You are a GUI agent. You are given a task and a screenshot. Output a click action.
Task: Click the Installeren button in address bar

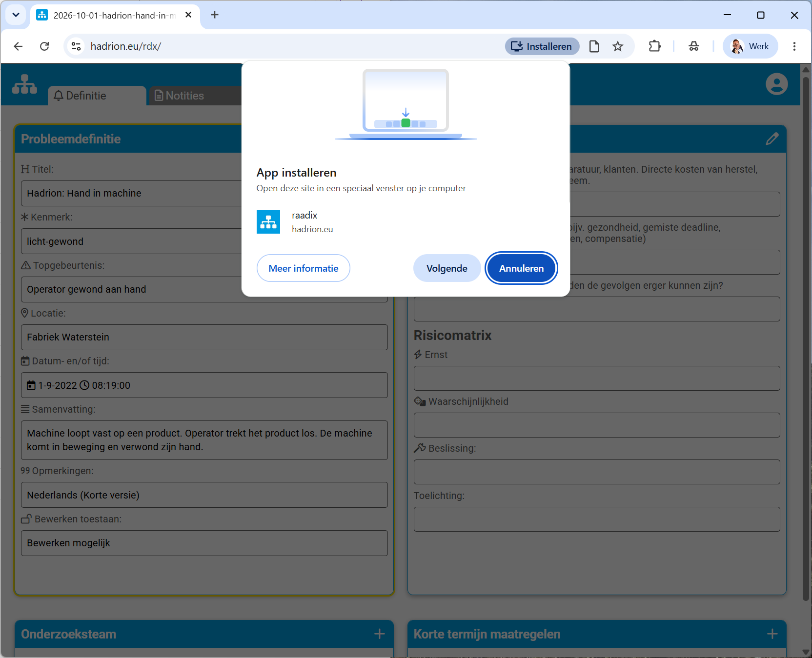542,46
